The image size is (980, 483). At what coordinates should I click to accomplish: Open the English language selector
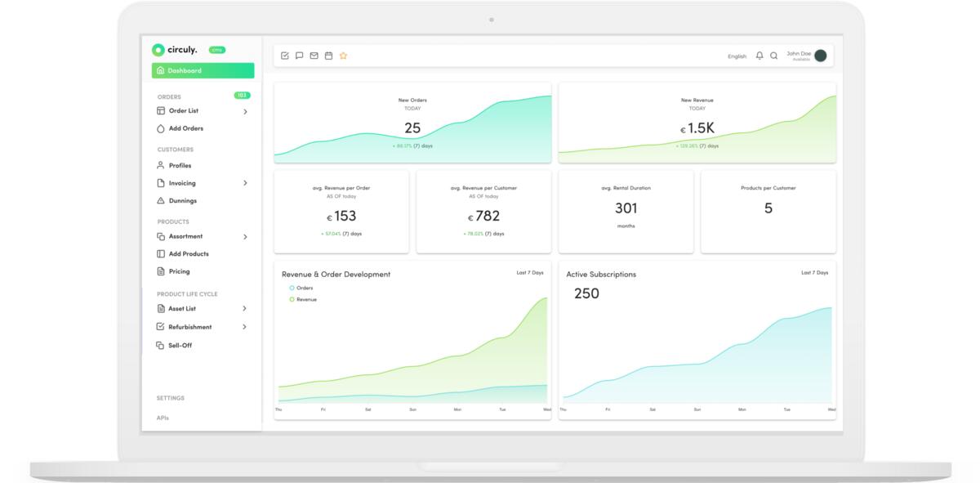[737, 56]
